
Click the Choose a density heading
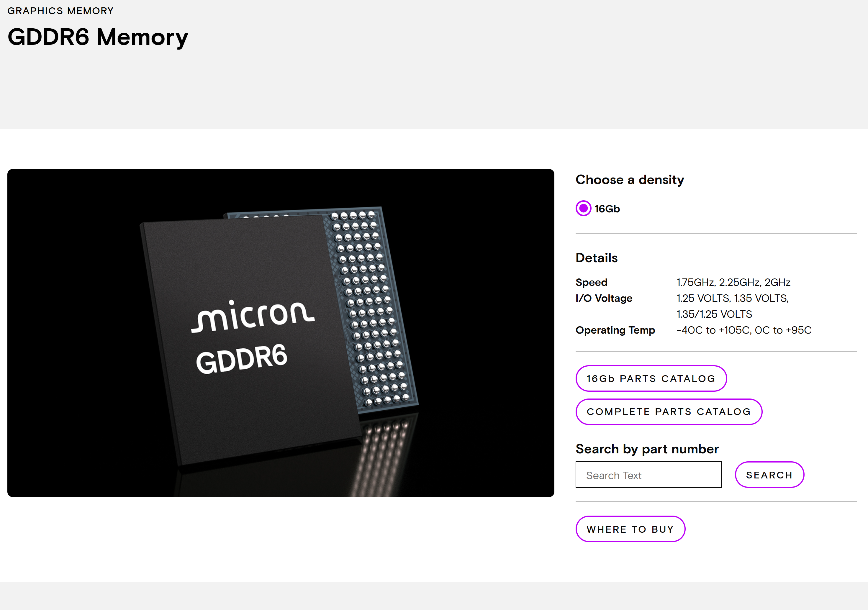tap(629, 180)
